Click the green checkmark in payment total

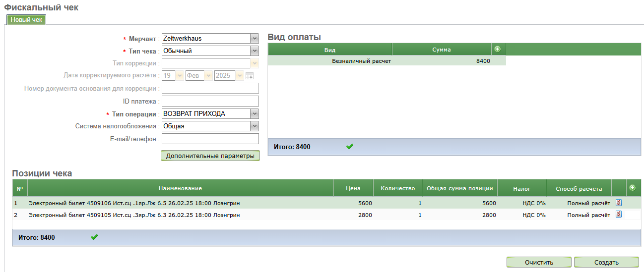[x=350, y=147]
